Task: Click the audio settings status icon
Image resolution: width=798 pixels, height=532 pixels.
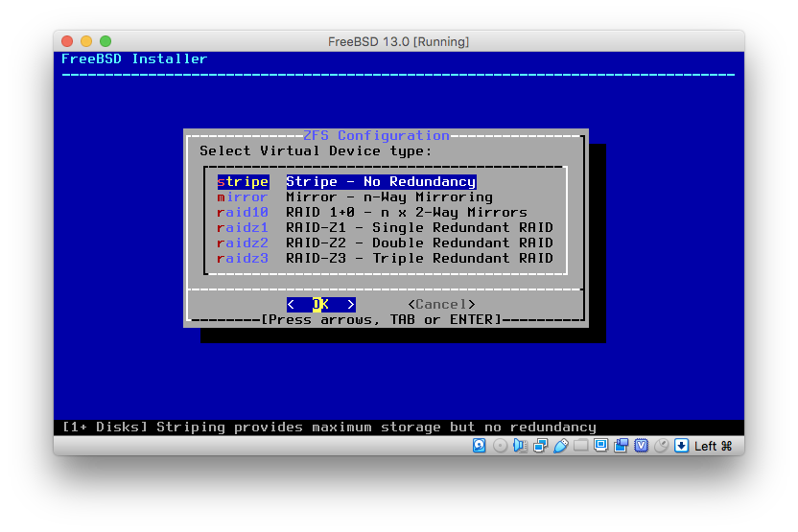Action: coord(520,446)
